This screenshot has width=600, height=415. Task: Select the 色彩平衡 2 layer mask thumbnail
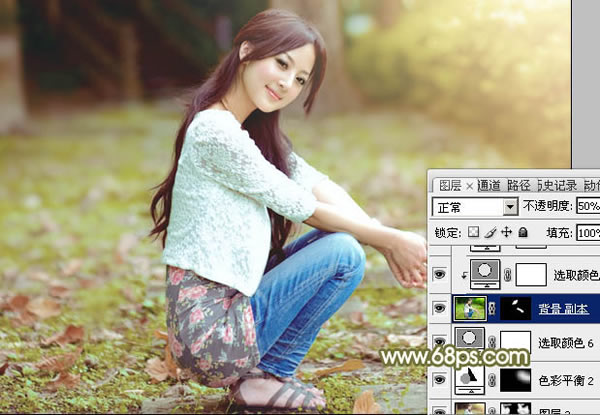coord(515,380)
